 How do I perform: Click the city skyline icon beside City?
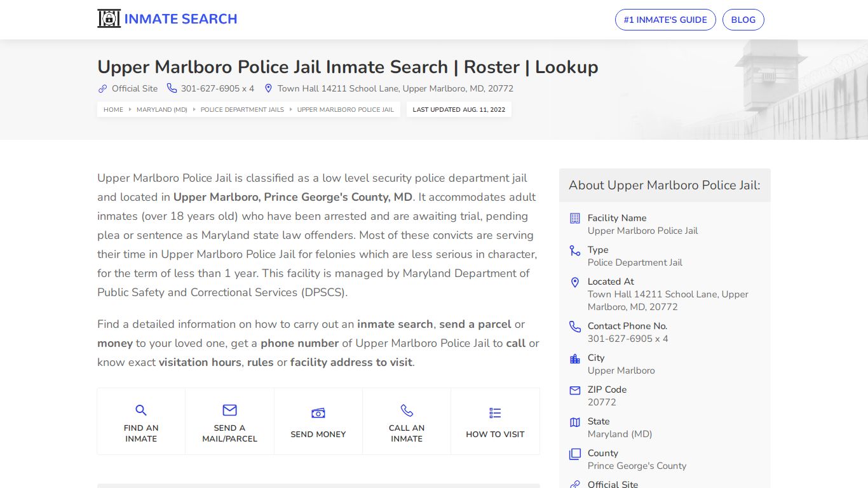pos(575,358)
